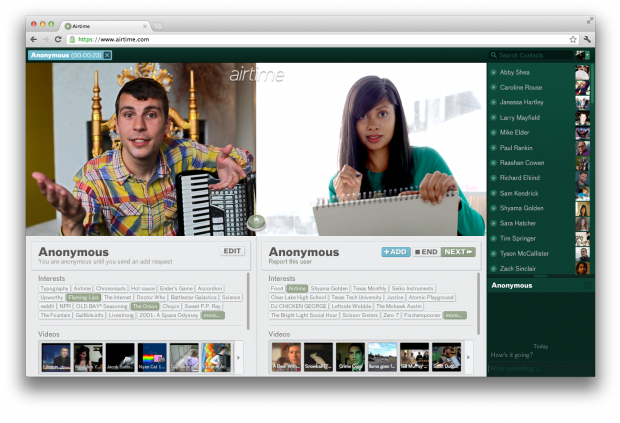This screenshot has width=620, height=423.
Task: Click Larry Mayfield status icon
Action: [x=493, y=117]
